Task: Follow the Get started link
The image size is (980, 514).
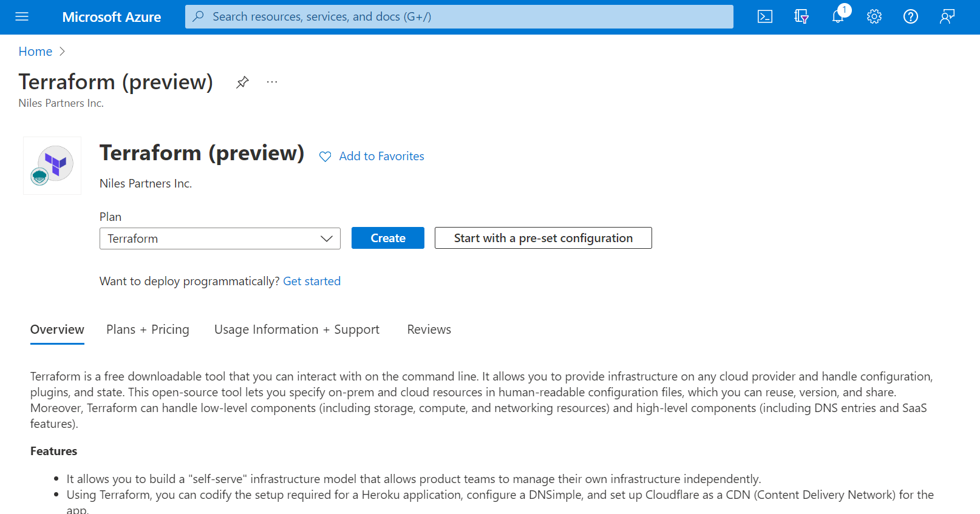Action: pos(311,281)
